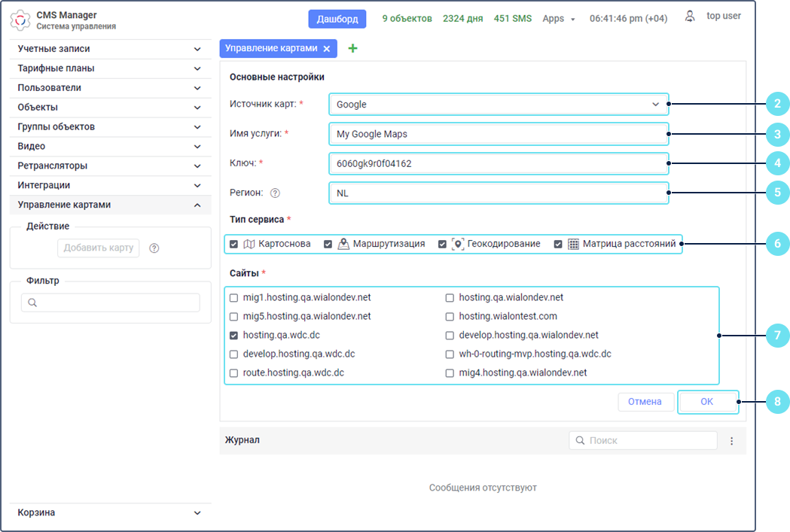Expand the Учетные записи section
790x532 pixels.
tap(110, 49)
